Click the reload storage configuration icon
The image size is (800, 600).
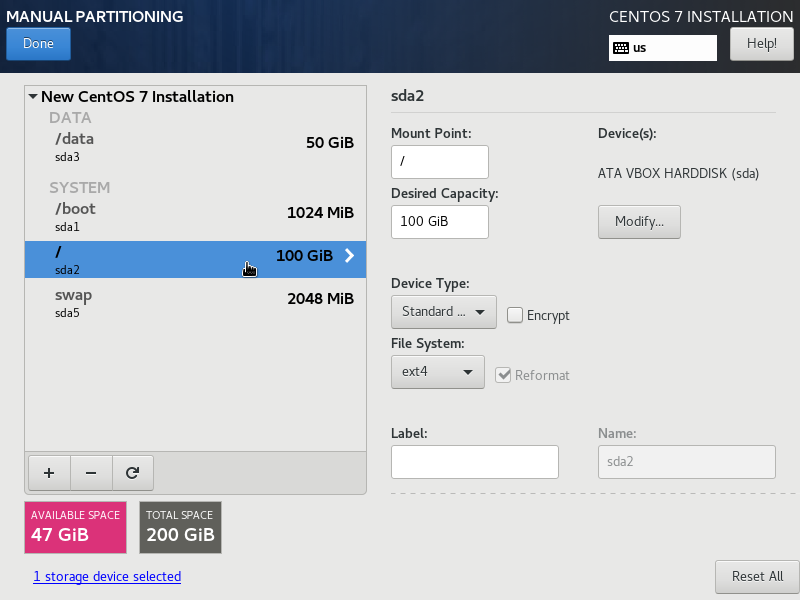click(131, 470)
